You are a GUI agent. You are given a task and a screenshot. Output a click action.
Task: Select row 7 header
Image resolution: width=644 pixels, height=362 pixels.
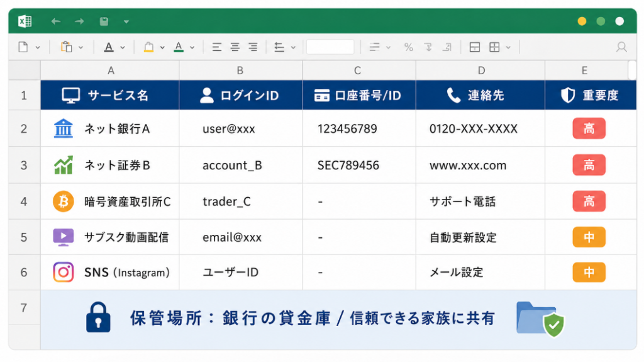click(25, 308)
